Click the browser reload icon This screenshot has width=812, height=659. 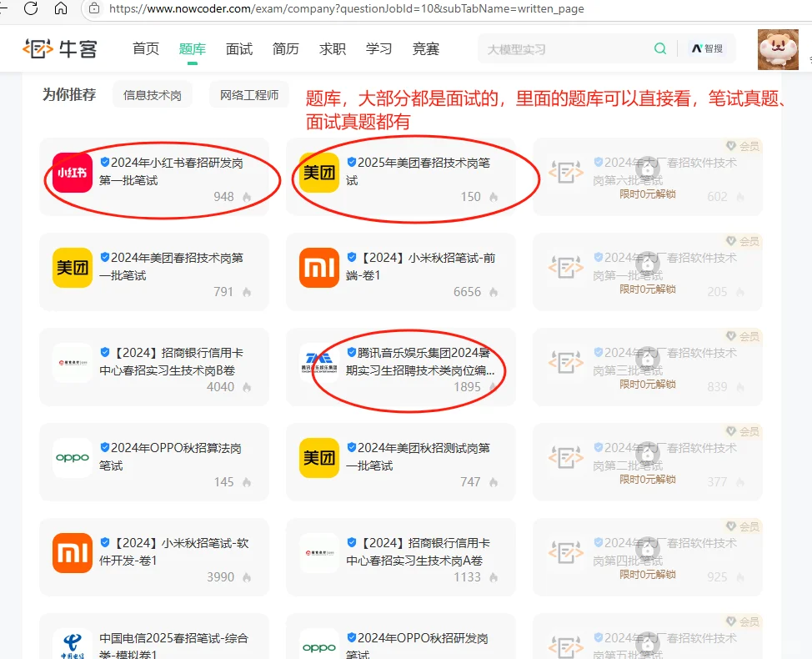click(x=31, y=8)
